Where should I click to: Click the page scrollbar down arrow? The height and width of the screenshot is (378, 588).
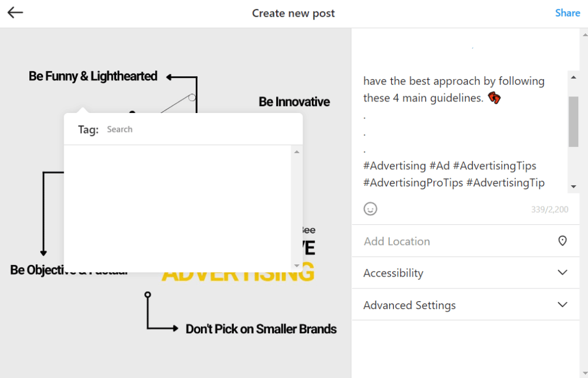click(585, 373)
